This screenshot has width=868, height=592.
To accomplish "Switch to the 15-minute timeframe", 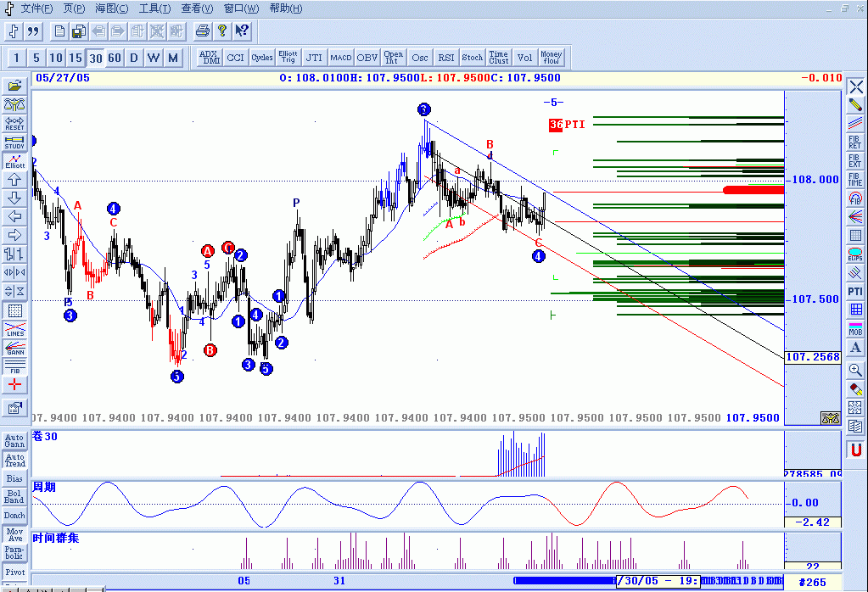I will 76,58.
